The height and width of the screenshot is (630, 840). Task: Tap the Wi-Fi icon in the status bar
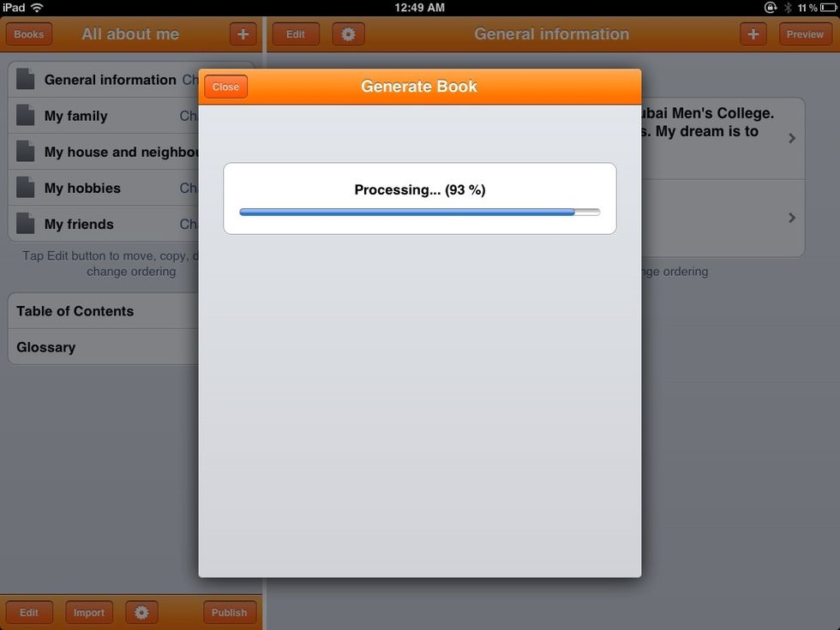tap(36, 7)
